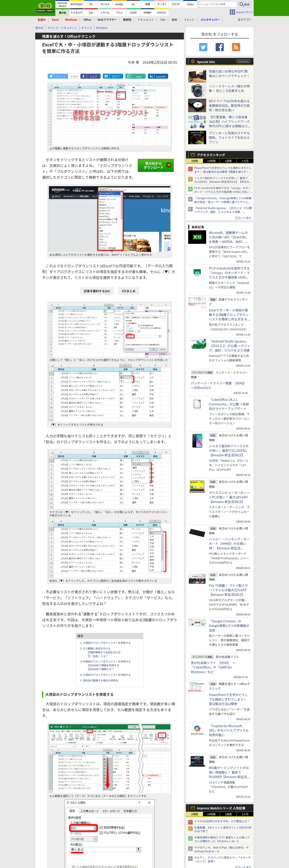Open the こどもとIT site tab
289x868 pixels.
point(76,13)
